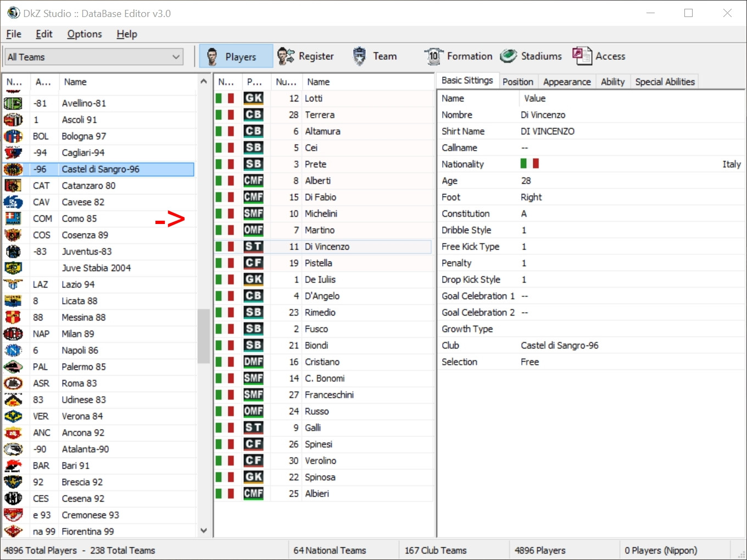
Task: Click the Club value Castel di Sangro-96
Action: [x=560, y=345]
